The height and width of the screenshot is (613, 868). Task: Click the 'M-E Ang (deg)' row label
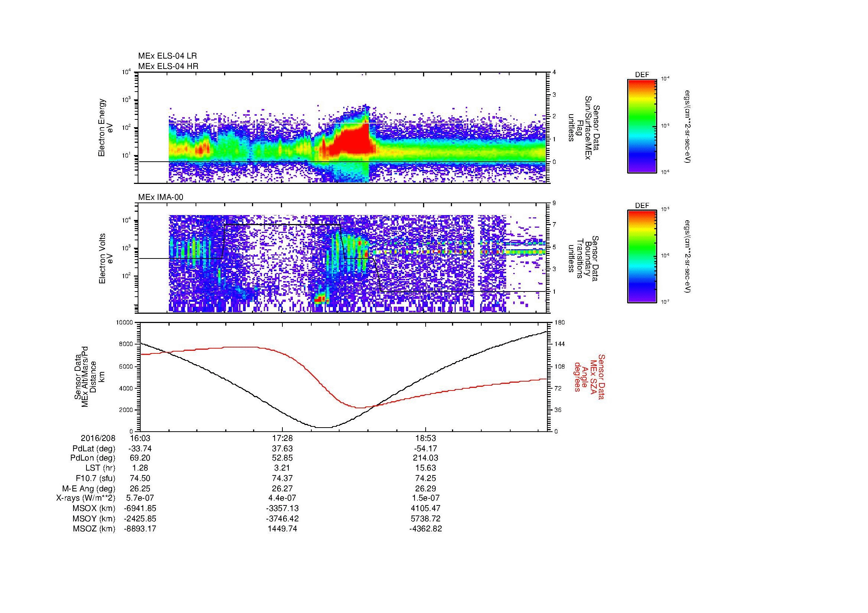[88, 488]
